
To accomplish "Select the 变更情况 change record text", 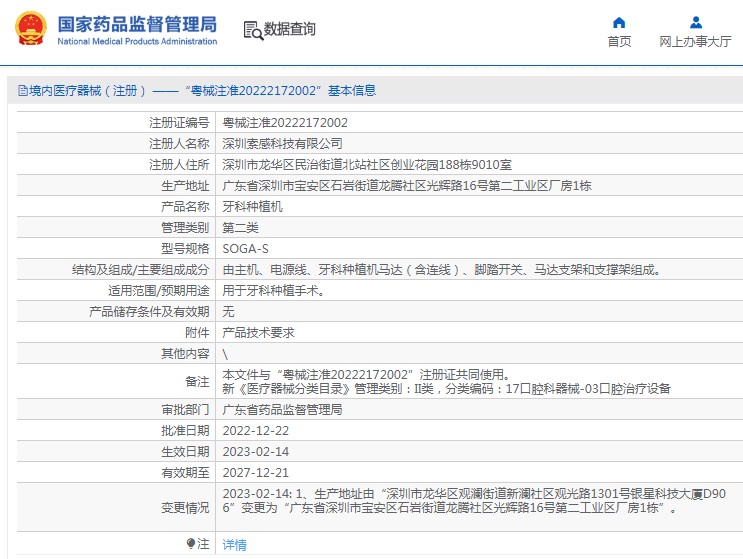I will pos(474,501).
